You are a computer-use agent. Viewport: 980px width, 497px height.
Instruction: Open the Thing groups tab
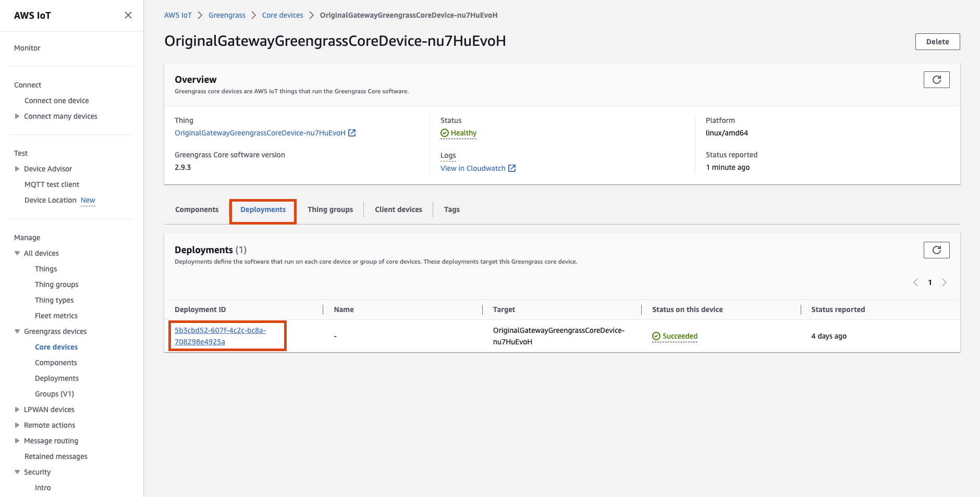(x=330, y=209)
